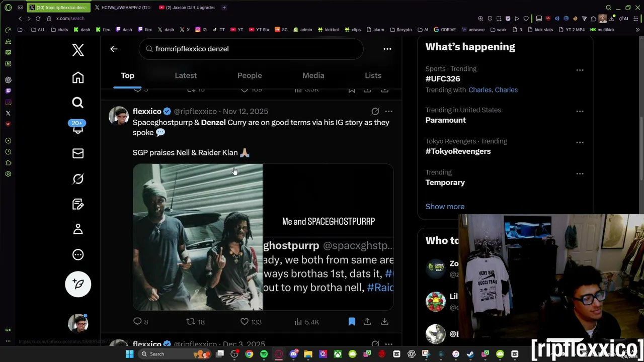This screenshot has height=362, width=644.
Task: Click the search field with from:ripflexxico denzel
Action: coord(251,49)
